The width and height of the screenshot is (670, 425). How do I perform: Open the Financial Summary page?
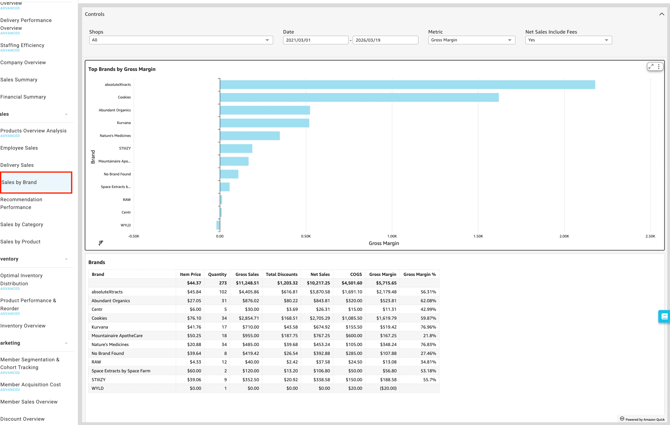point(23,97)
